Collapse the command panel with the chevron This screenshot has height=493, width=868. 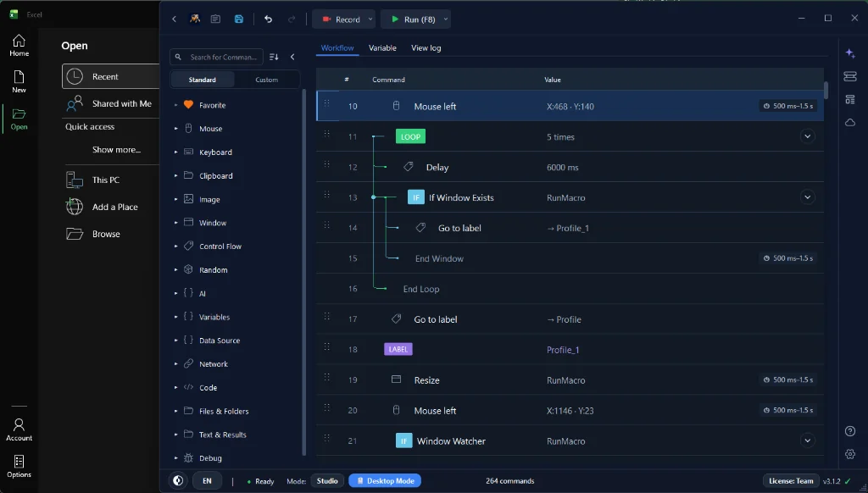pos(292,57)
